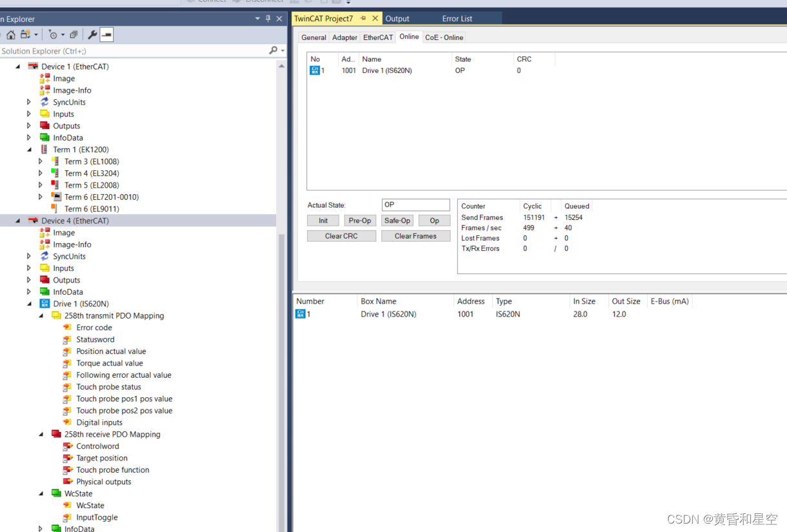Click the Error code variable icon
The image size is (787, 532).
pyautogui.click(x=67, y=328)
